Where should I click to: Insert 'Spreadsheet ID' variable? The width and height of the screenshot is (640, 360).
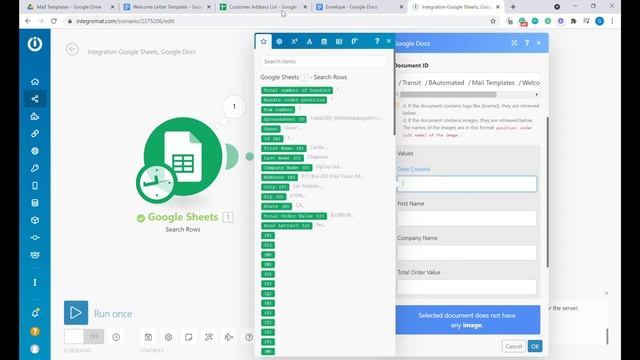[284, 119]
